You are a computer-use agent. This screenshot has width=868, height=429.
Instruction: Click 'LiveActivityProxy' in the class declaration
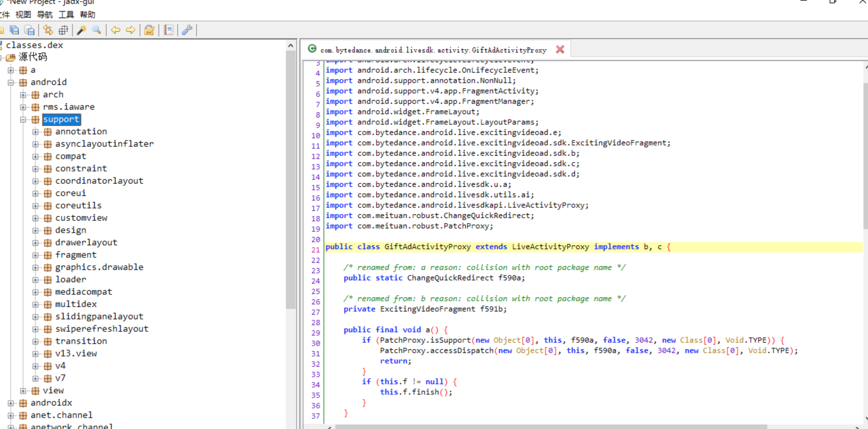coord(550,247)
